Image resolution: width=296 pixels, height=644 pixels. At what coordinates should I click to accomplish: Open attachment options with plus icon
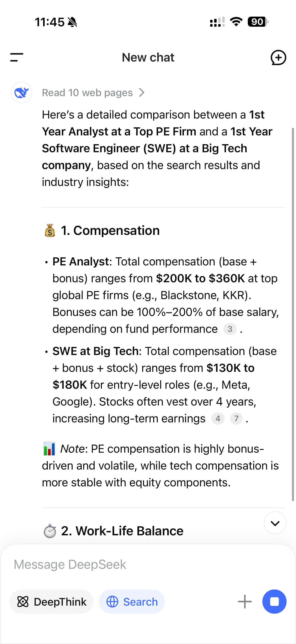(x=245, y=602)
